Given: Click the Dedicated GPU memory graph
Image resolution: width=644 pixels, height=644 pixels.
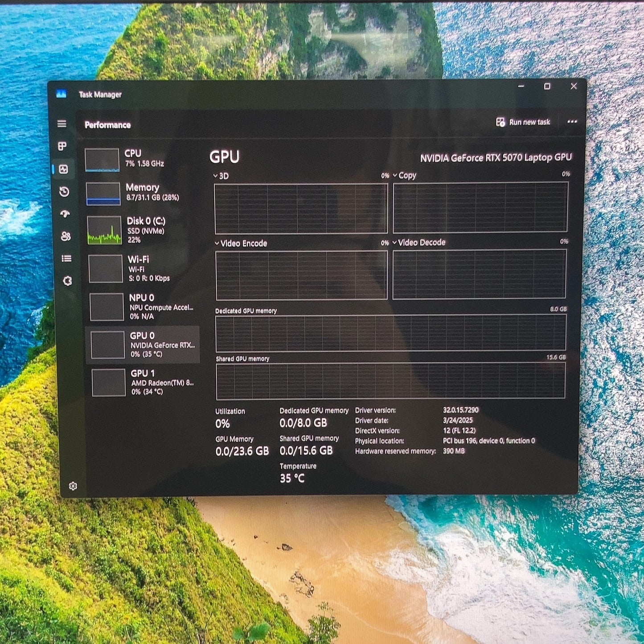Looking at the screenshot, I should 391,334.
